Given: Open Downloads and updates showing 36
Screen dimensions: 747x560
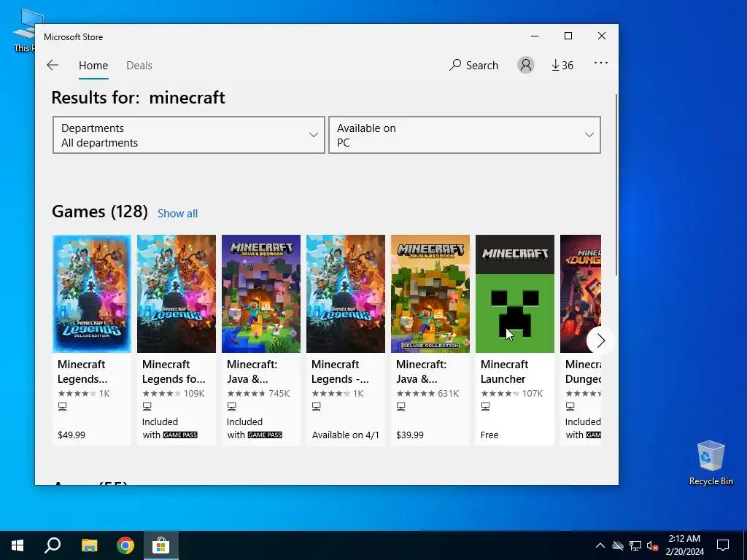Looking at the screenshot, I should click(x=562, y=65).
